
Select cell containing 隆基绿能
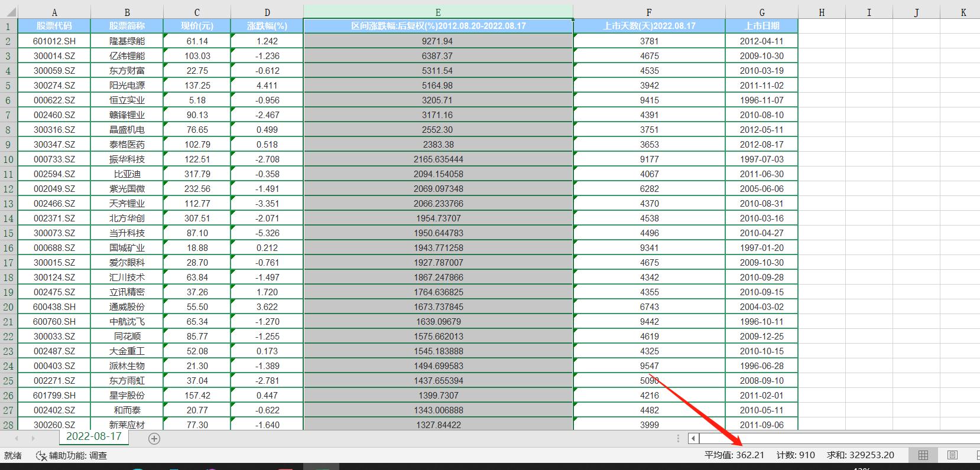pyautogui.click(x=126, y=41)
